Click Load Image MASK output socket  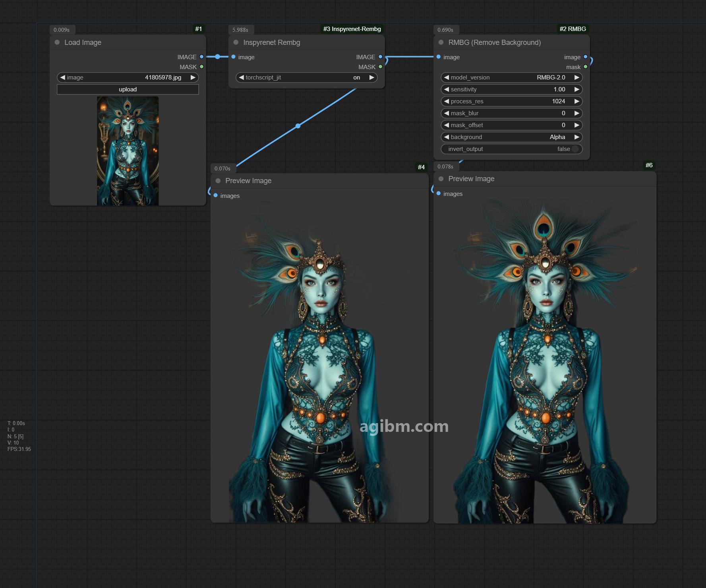click(x=202, y=67)
